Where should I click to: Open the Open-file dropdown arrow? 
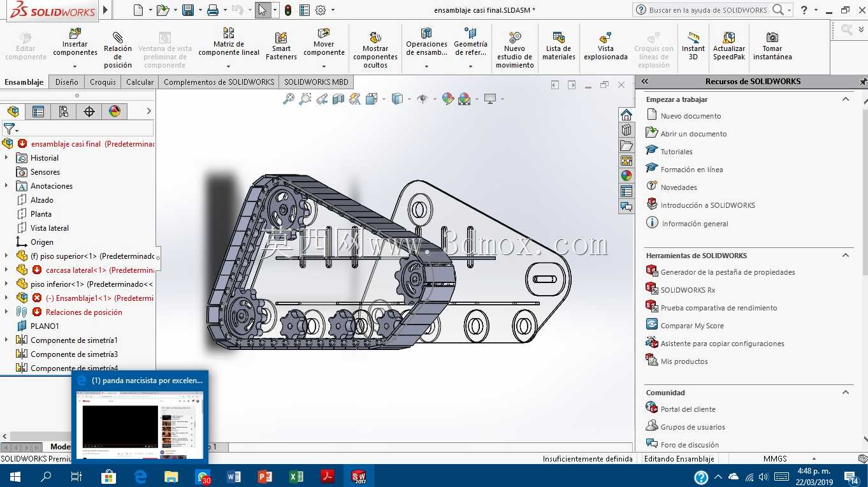(175, 10)
